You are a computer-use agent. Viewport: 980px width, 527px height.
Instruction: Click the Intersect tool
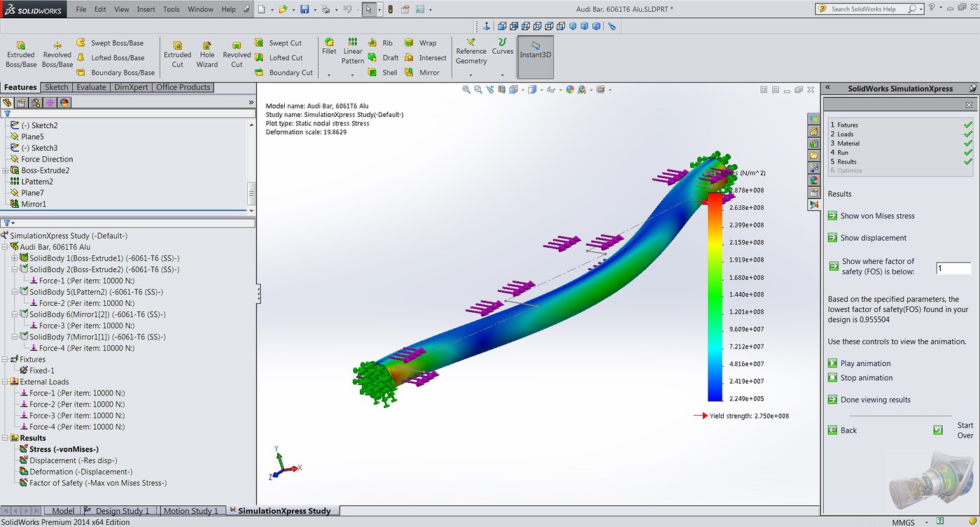(425, 57)
